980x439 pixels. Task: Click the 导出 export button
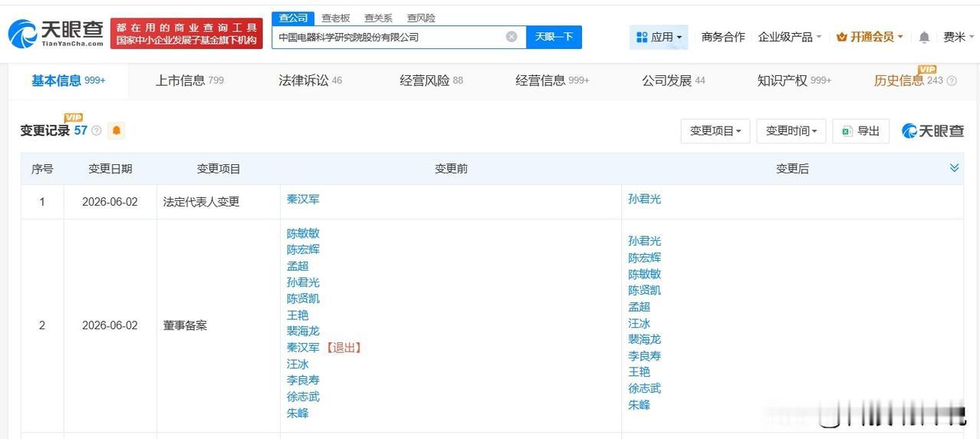pyautogui.click(x=860, y=130)
